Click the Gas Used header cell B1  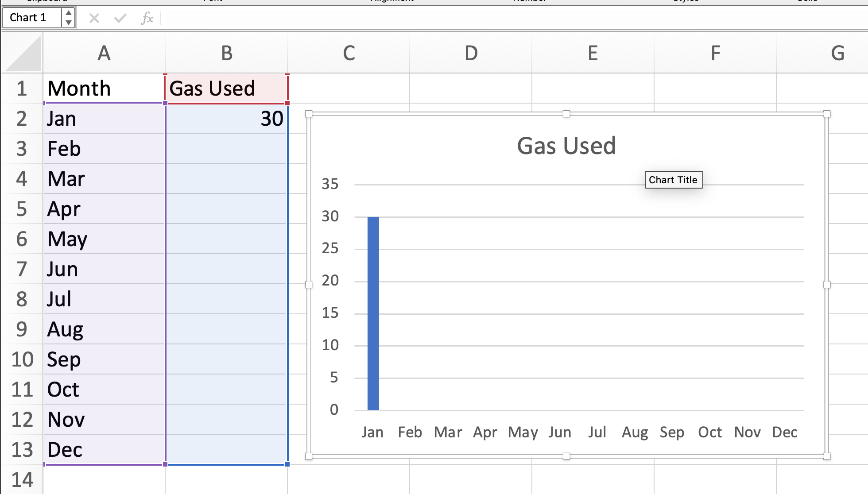coord(226,89)
